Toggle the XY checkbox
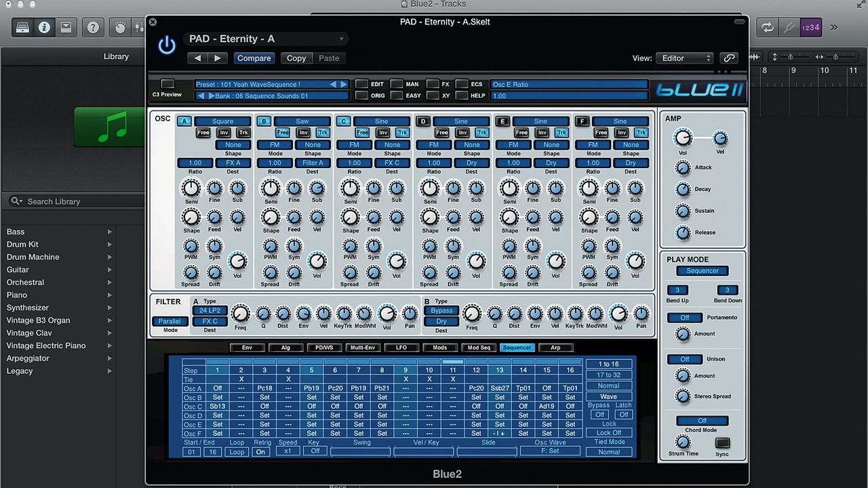This screenshot has width=868, height=488. click(433, 96)
